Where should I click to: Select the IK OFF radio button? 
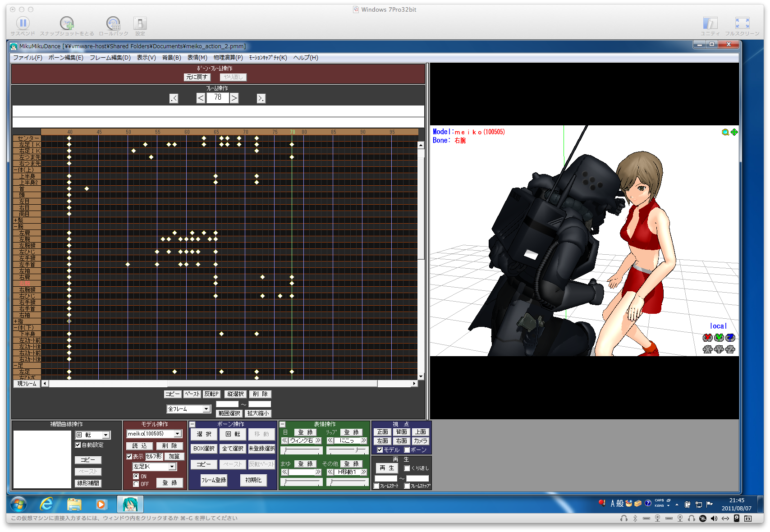pyautogui.click(x=136, y=484)
